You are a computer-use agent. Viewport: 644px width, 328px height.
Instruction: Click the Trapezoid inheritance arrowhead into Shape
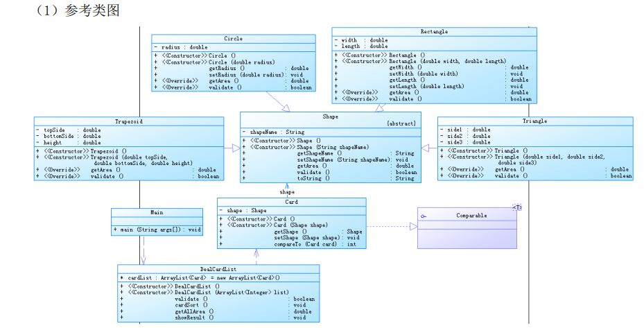pos(236,148)
